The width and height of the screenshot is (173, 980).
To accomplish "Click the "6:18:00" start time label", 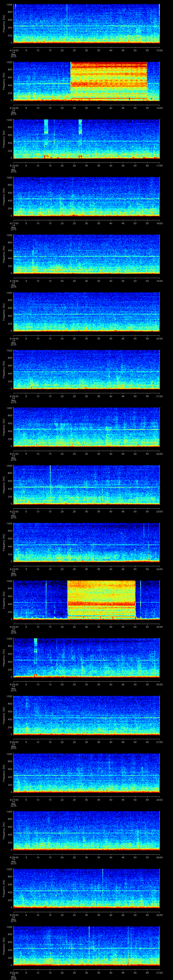I will (x=14, y=281).
